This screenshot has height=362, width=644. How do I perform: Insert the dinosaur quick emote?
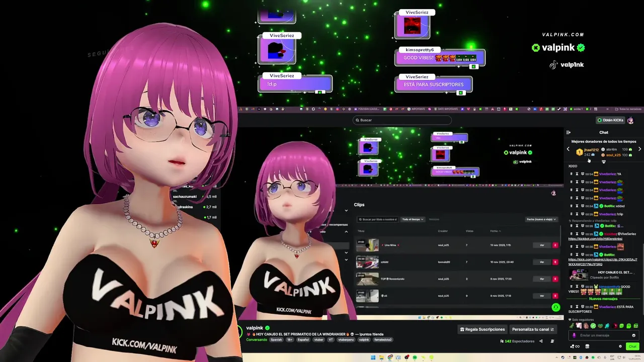[x=572, y=326]
